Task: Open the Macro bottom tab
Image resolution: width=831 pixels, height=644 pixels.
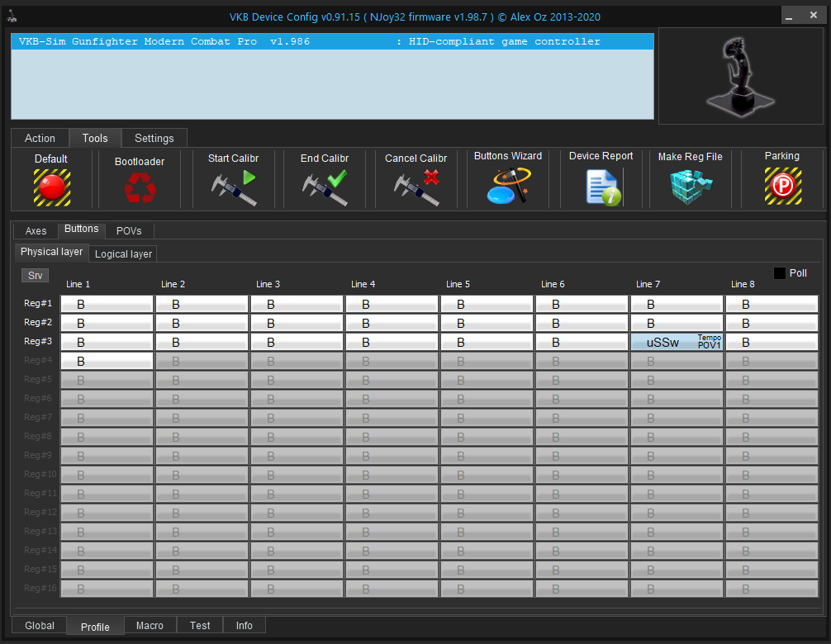Action: tap(150, 626)
